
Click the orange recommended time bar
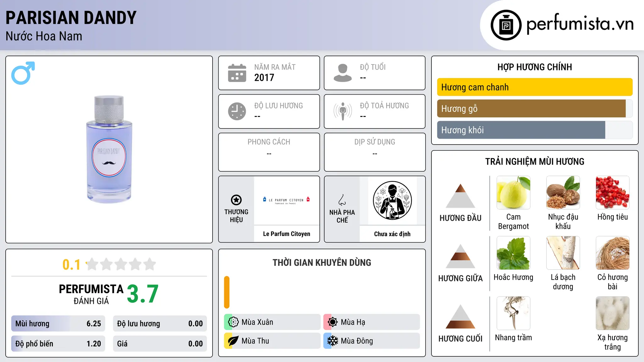[x=227, y=292]
